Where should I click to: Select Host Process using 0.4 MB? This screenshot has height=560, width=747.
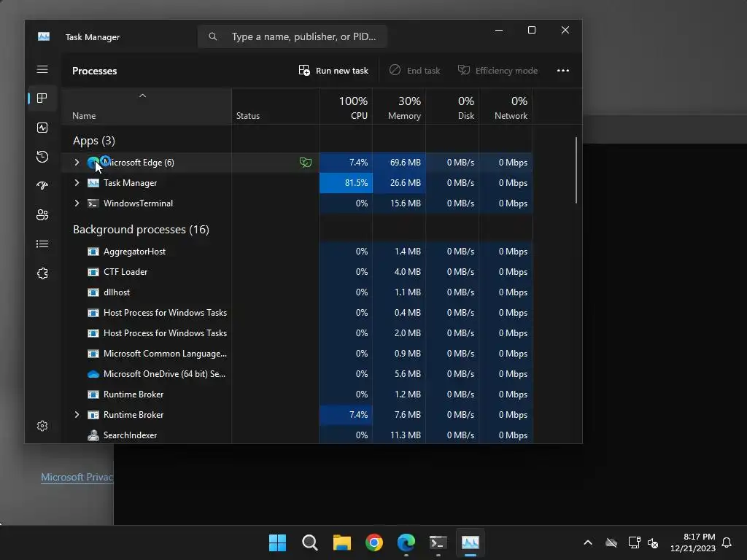click(297, 313)
